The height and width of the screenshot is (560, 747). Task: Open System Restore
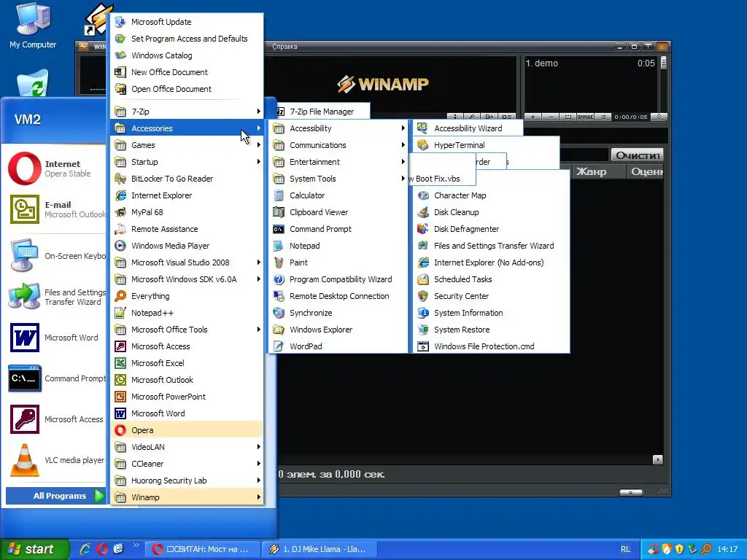[x=491, y=330]
